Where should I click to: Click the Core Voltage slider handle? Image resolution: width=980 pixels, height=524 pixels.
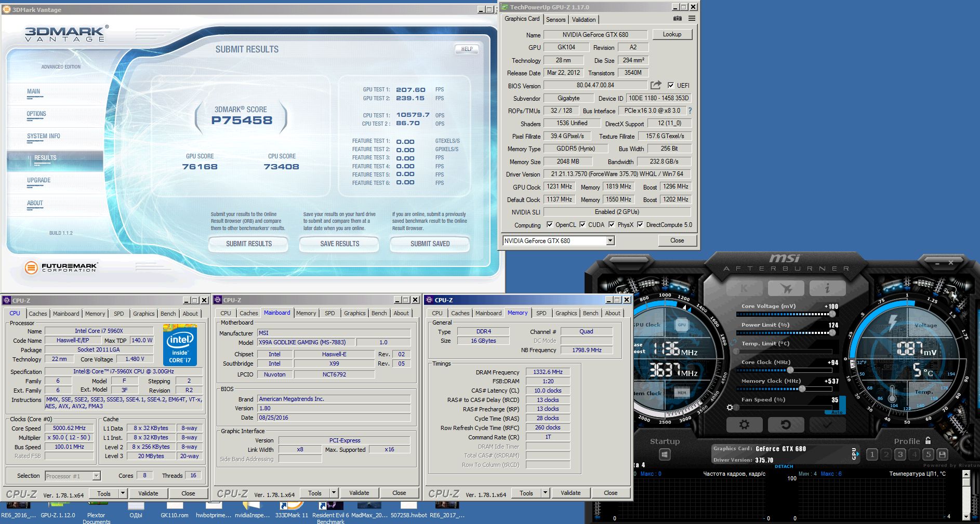pos(832,314)
